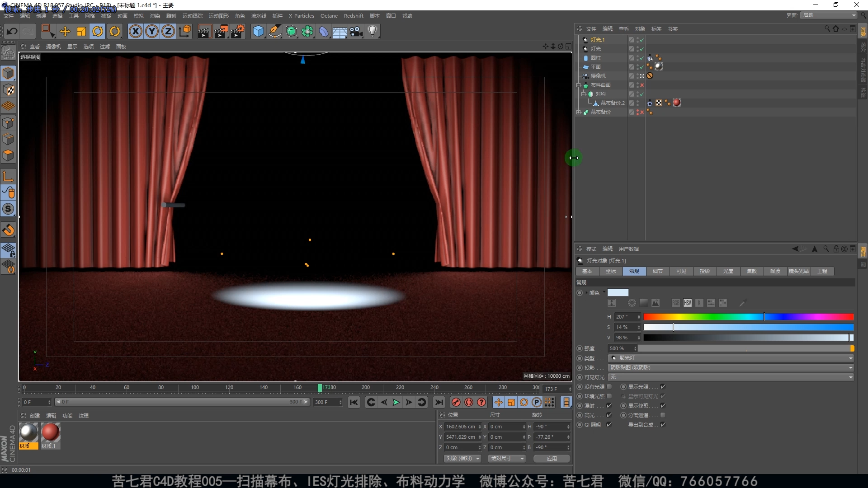This screenshot has width=868, height=488.
Task: Click the Light bulb object icon
Action: click(372, 31)
